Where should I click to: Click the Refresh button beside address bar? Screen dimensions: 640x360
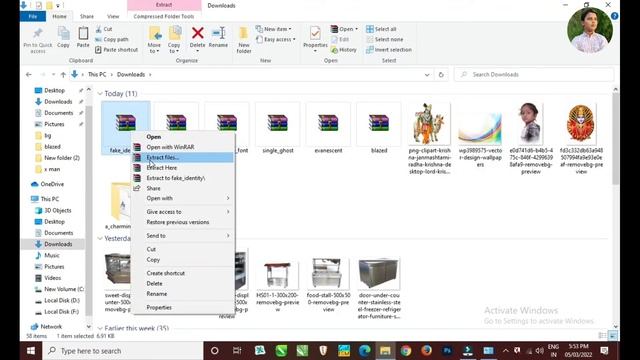click(441, 75)
